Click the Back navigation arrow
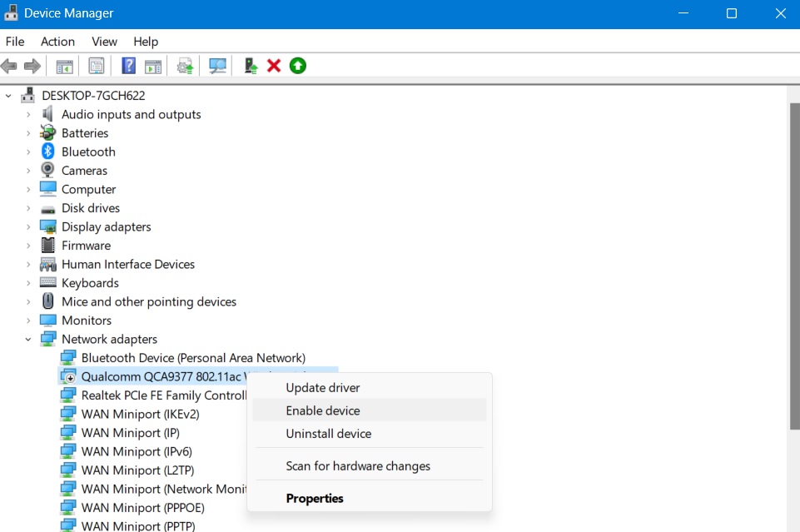The width and height of the screenshot is (800, 532). pos(9,66)
